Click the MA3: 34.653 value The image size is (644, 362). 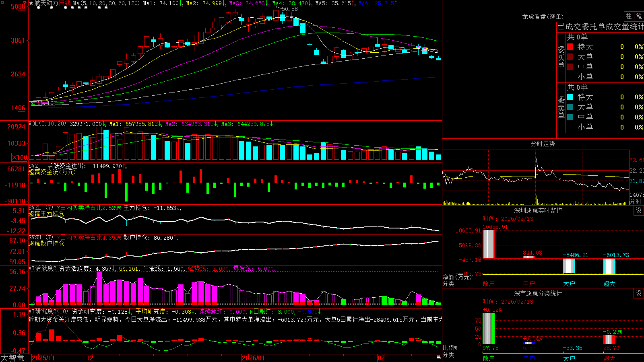coord(249,3)
